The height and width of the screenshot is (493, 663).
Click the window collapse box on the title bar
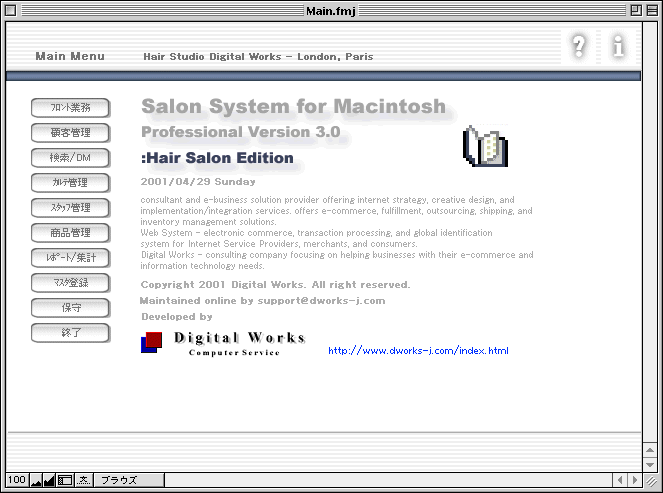pos(652,11)
